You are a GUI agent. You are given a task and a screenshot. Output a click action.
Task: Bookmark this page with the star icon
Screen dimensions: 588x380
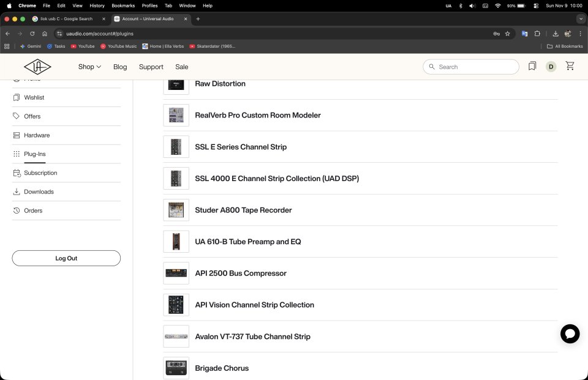(x=507, y=34)
